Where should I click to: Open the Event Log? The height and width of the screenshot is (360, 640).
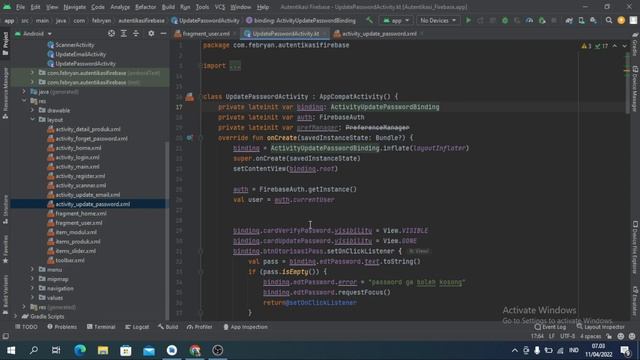click(550, 327)
